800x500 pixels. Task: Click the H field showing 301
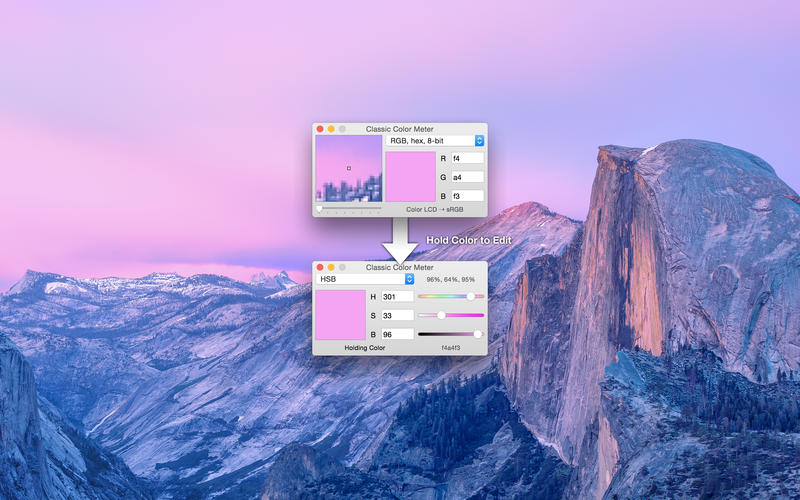pos(397,297)
